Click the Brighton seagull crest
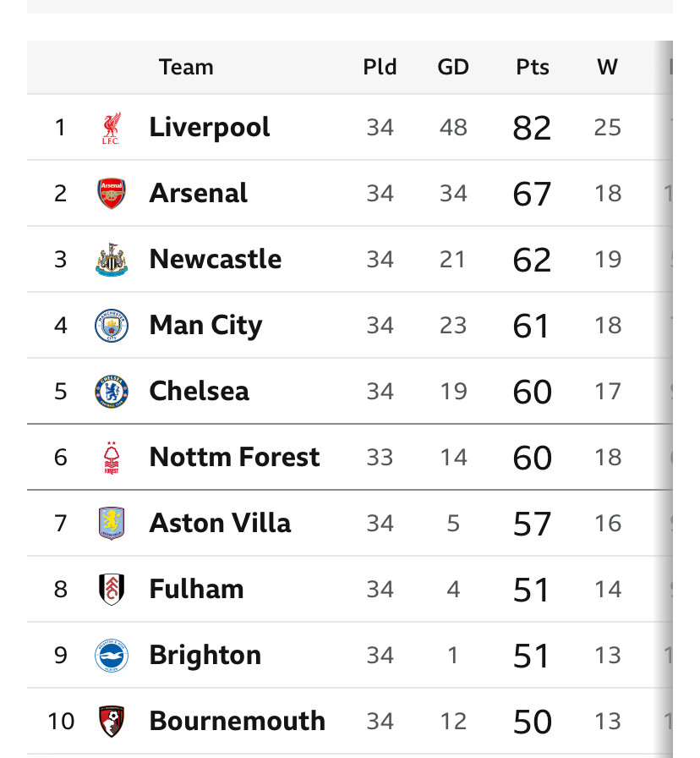Image resolution: width=700 pixels, height=758 pixels. click(x=111, y=656)
